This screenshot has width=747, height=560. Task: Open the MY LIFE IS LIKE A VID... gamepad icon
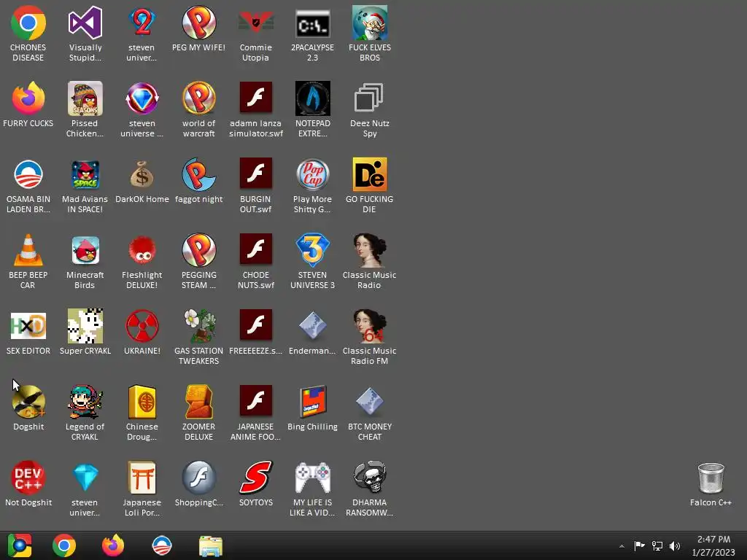(312, 488)
